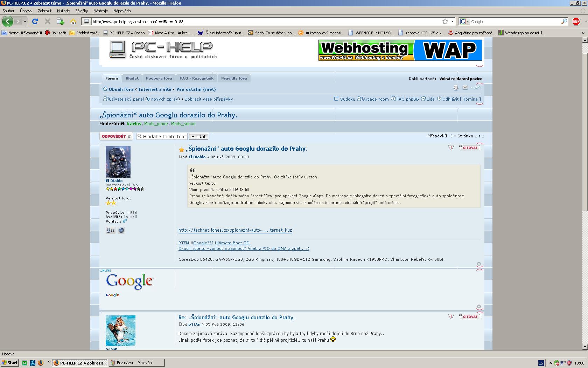Open p3!An's squirrel avatar
This screenshot has height=368, width=588.
[x=120, y=330]
